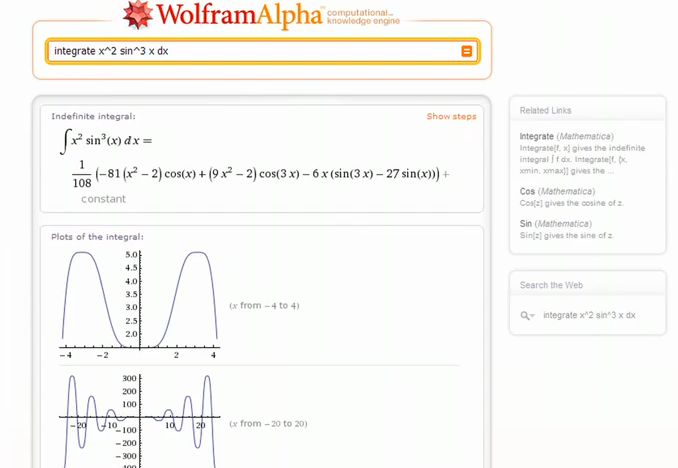This screenshot has width=678, height=468.
Task: Open the web search magnifier dropdown
Action: pyautogui.click(x=528, y=315)
